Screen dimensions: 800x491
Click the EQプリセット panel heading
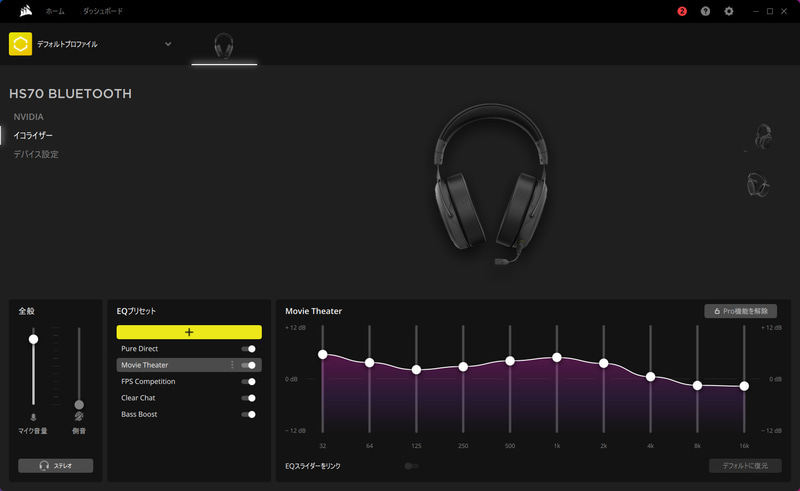point(136,311)
